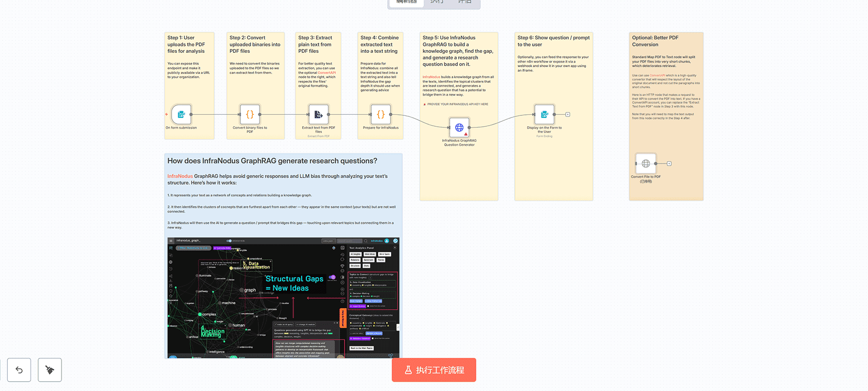
Task: Open the 评估 tab
Action: tap(464, 2)
